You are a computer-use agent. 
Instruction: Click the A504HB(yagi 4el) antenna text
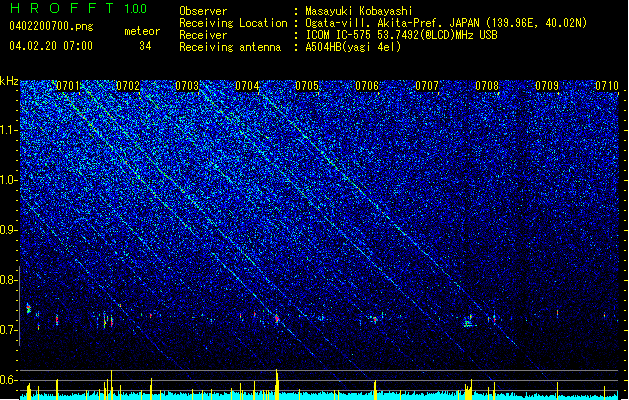[x=353, y=47]
